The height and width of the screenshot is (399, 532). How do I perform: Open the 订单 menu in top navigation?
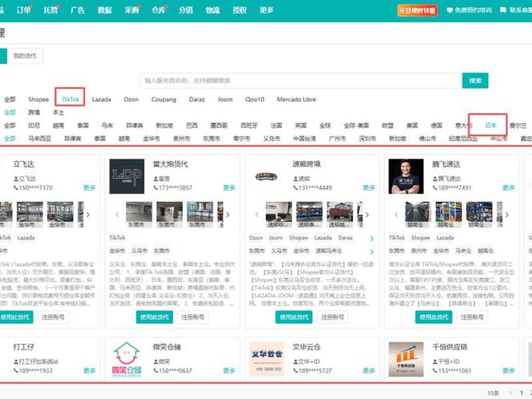pyautogui.click(x=24, y=10)
